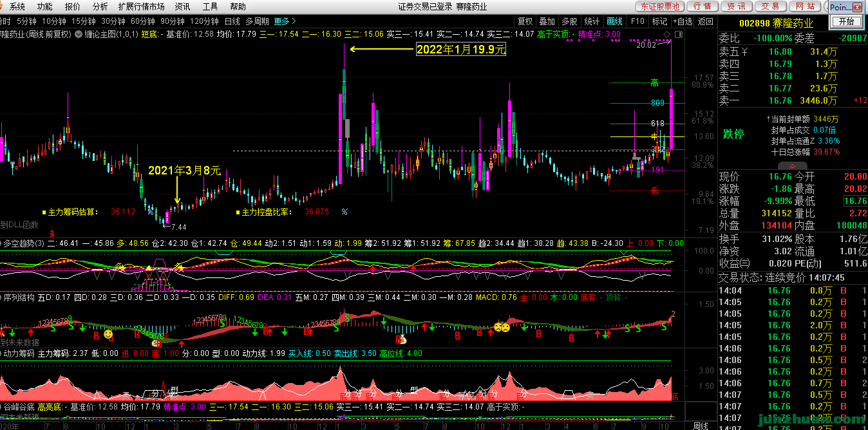868x430 pixels.
Task: Open the 工具 menu
Action: (210, 6)
